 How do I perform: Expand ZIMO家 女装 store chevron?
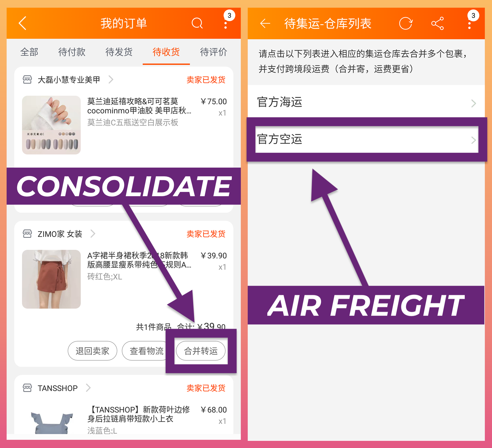click(93, 234)
